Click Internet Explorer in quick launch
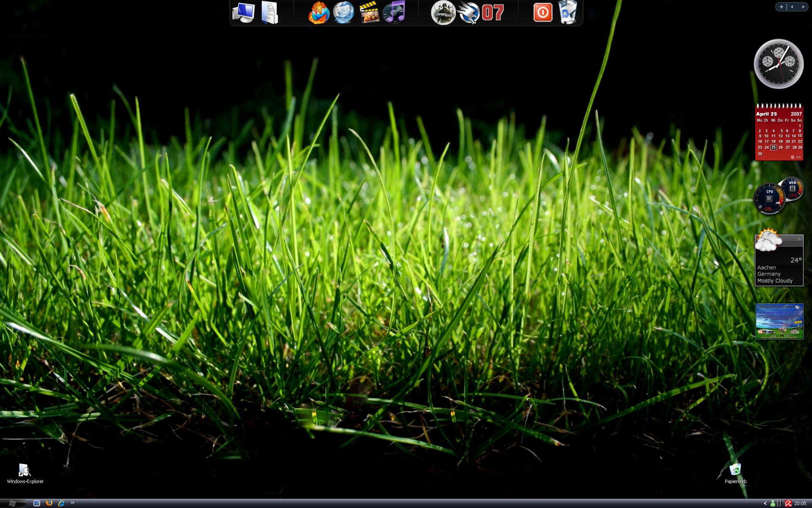Image resolution: width=812 pixels, height=508 pixels. tap(62, 503)
